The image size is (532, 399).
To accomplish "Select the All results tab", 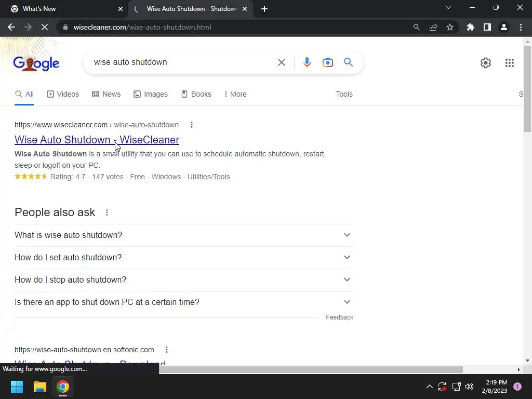I will (24, 94).
